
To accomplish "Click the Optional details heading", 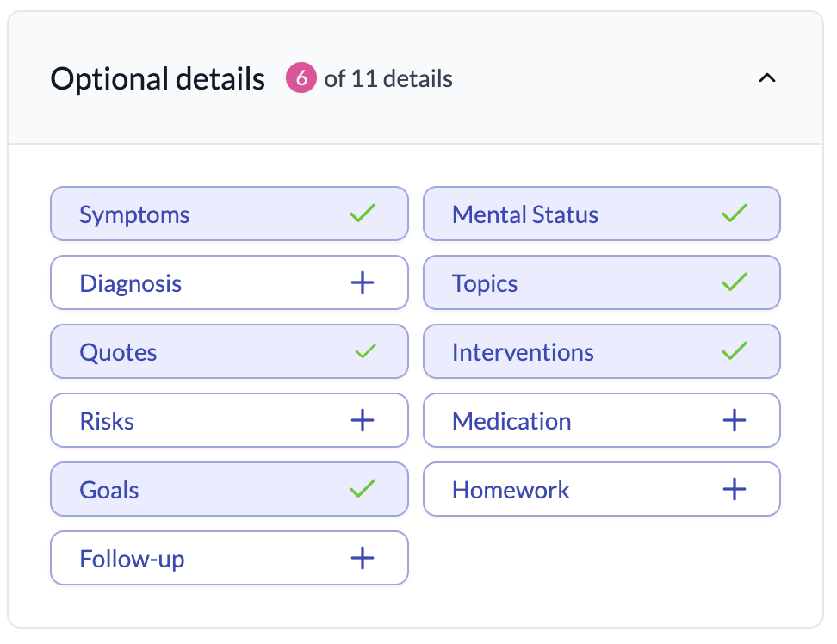I will click(x=158, y=78).
